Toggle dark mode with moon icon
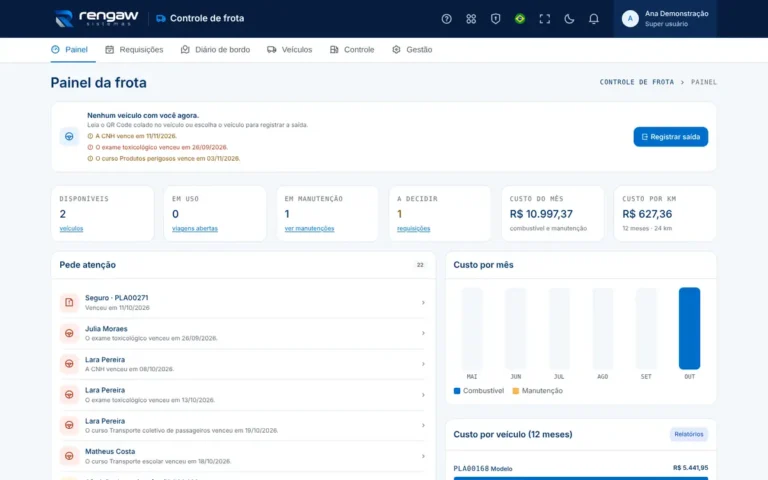Image resolution: width=768 pixels, height=480 pixels. [x=569, y=19]
